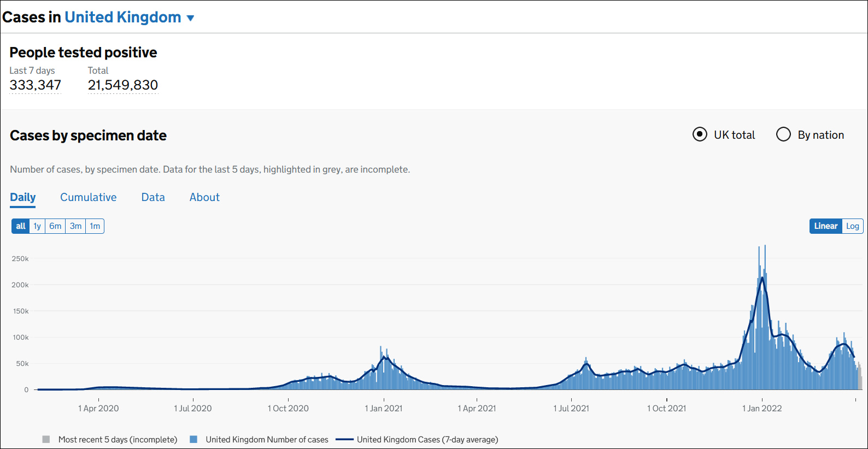Click 'United Kingdom Cases (7-day average)' legend label

(427, 440)
